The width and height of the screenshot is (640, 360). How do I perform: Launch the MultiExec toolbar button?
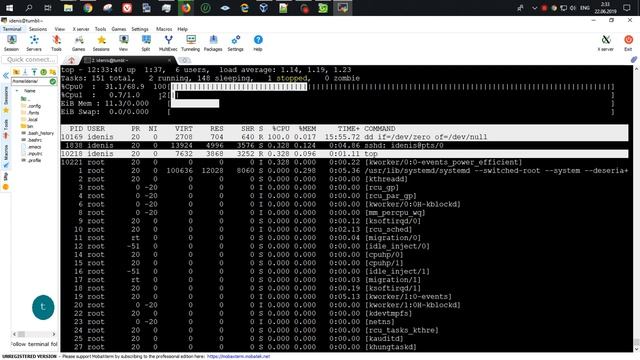point(168,43)
